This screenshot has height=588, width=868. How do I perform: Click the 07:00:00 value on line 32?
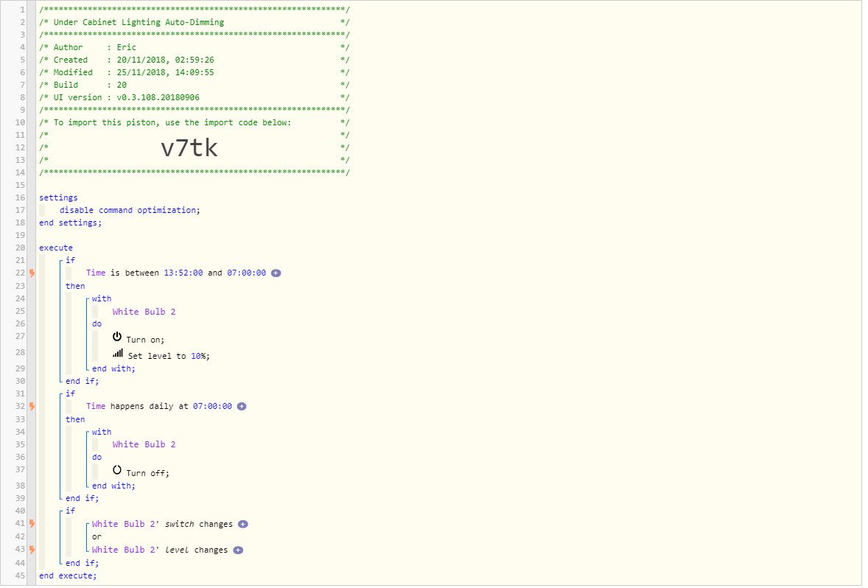tap(212, 407)
